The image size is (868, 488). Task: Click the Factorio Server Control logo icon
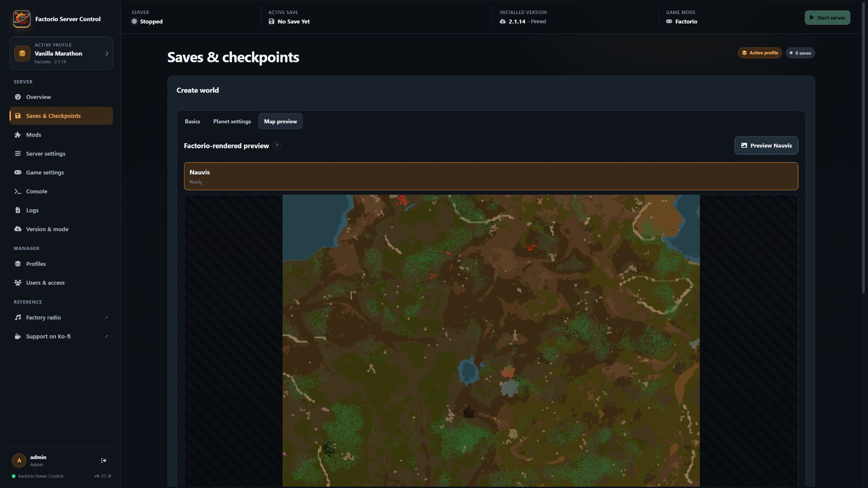click(22, 19)
